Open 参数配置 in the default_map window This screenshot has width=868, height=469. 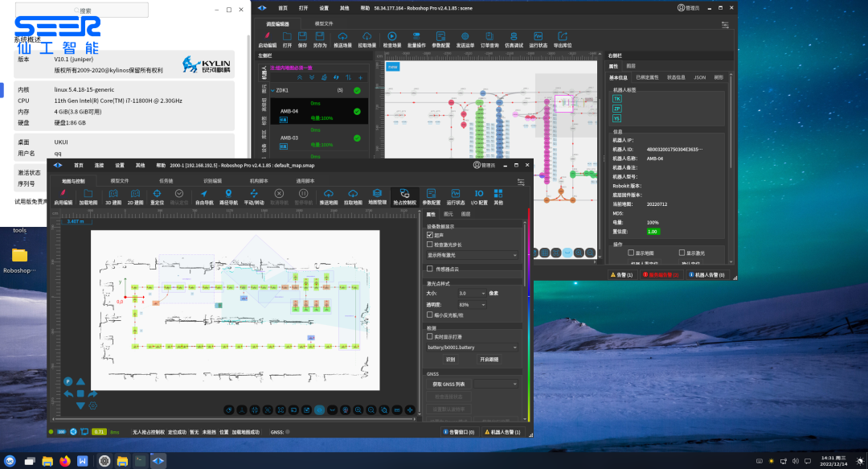[x=432, y=197]
